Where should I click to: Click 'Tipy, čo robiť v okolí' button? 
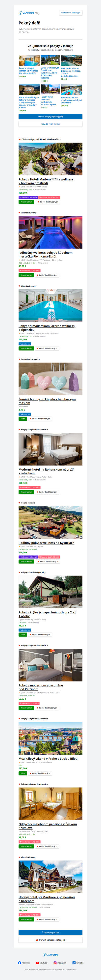[50, 124]
